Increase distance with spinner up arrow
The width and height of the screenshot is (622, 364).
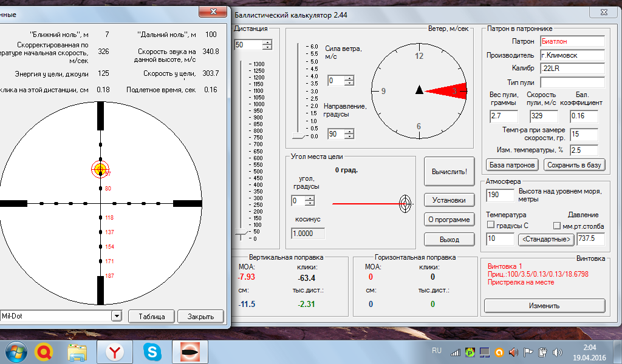click(x=267, y=42)
